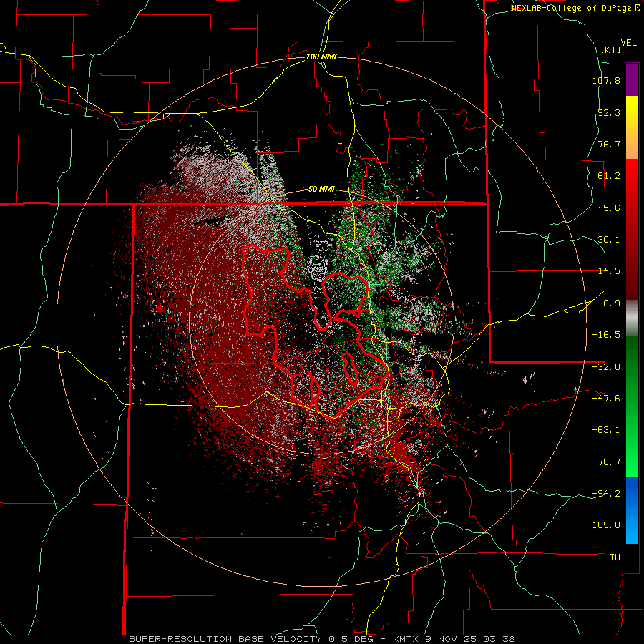Click the -63.1 legend value
This screenshot has height=644, width=644.
coord(606,430)
